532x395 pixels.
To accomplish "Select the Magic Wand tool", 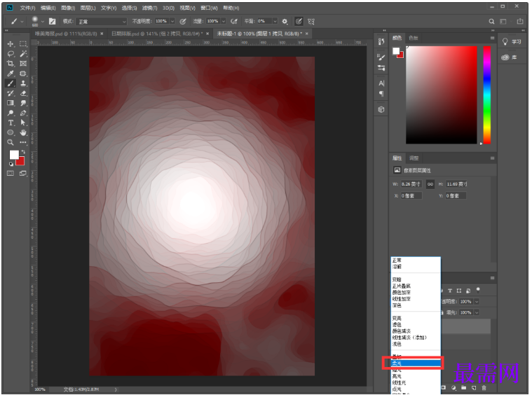I will 23,54.
